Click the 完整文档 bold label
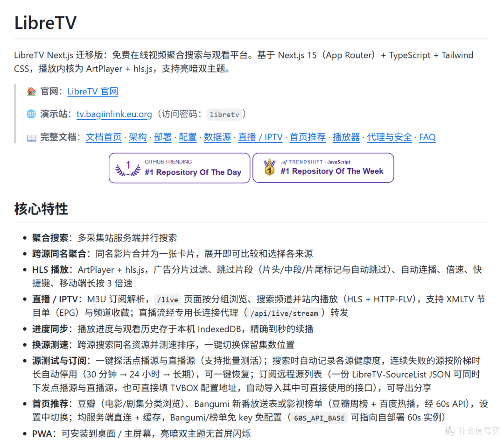The width and height of the screenshot is (504, 441). (58, 137)
